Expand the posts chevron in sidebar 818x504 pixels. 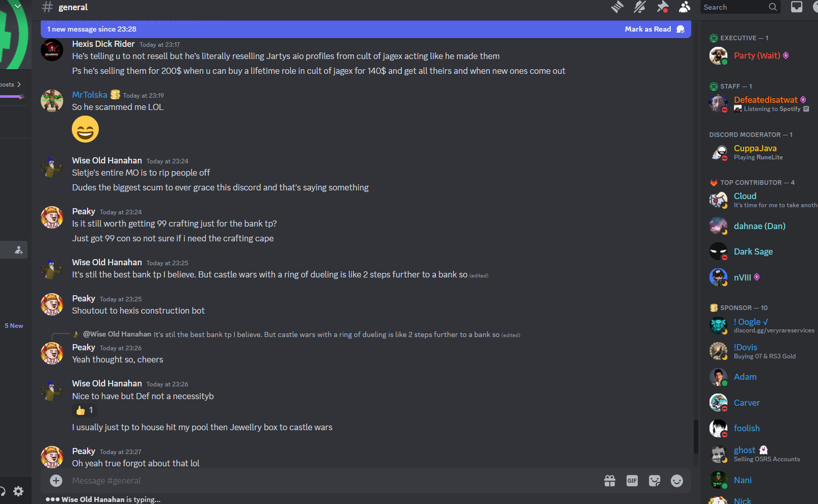[x=19, y=85]
